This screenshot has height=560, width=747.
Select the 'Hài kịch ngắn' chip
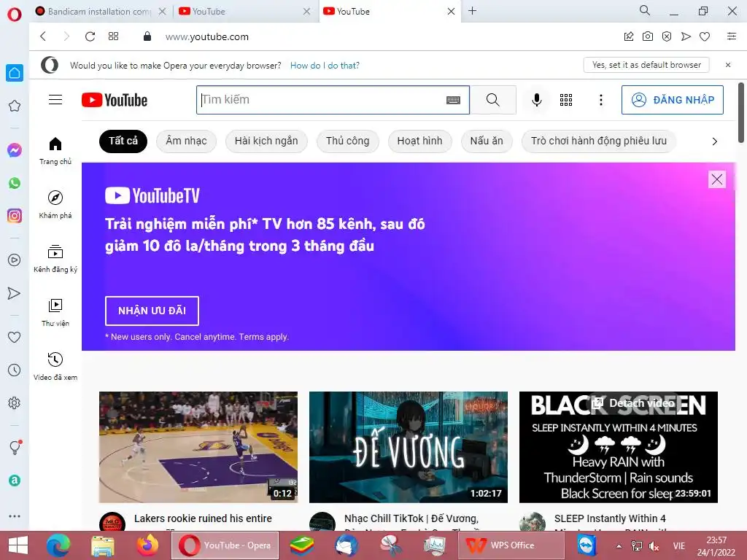point(266,141)
